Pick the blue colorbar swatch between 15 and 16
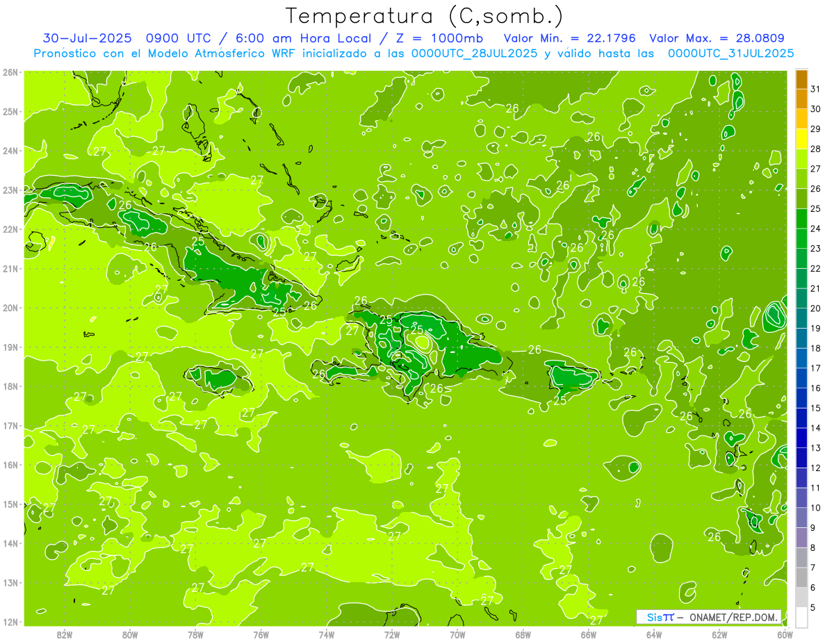 (801, 398)
